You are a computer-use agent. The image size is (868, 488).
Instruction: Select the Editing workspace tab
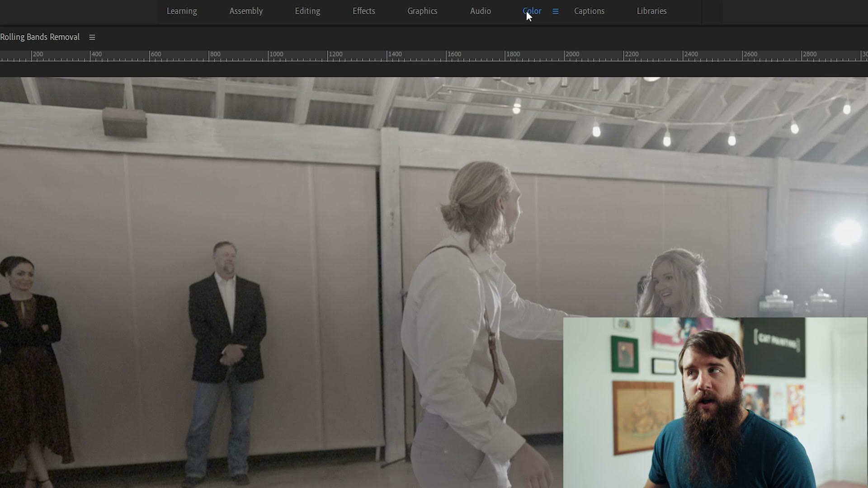tap(307, 11)
